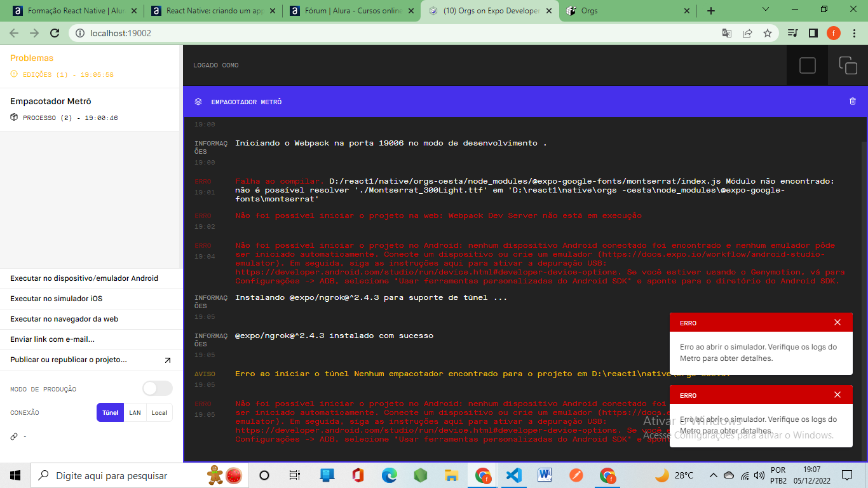The image size is (868, 488).
Task: Reload the page in Chrome
Action: click(x=55, y=33)
